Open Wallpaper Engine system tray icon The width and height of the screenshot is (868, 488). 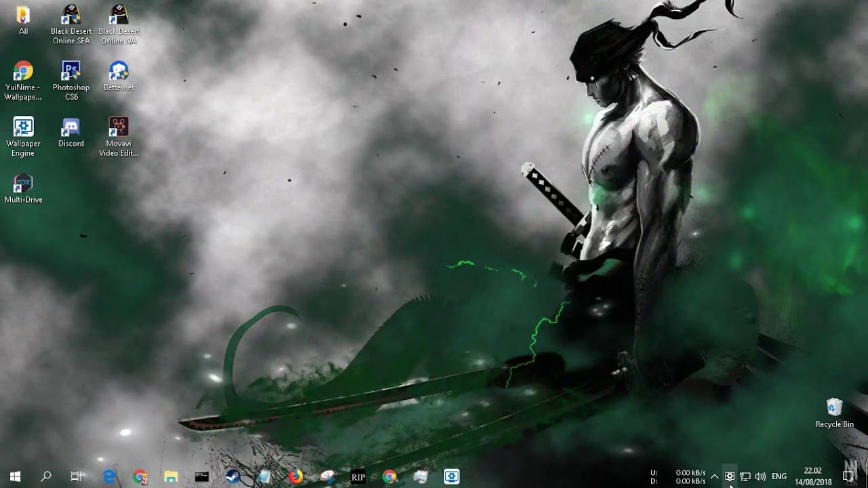click(x=730, y=476)
